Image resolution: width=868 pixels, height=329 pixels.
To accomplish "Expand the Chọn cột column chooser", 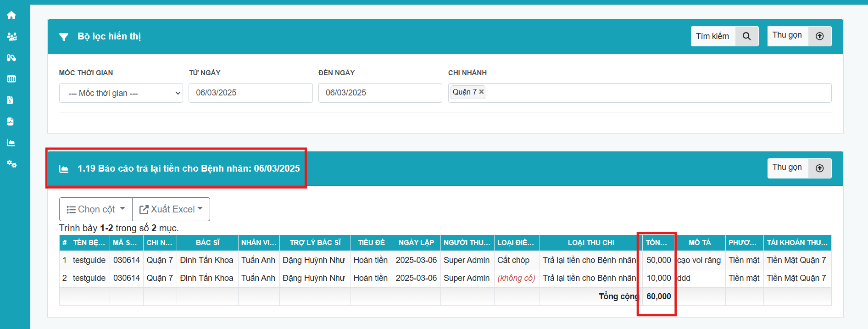I will pyautogui.click(x=96, y=209).
